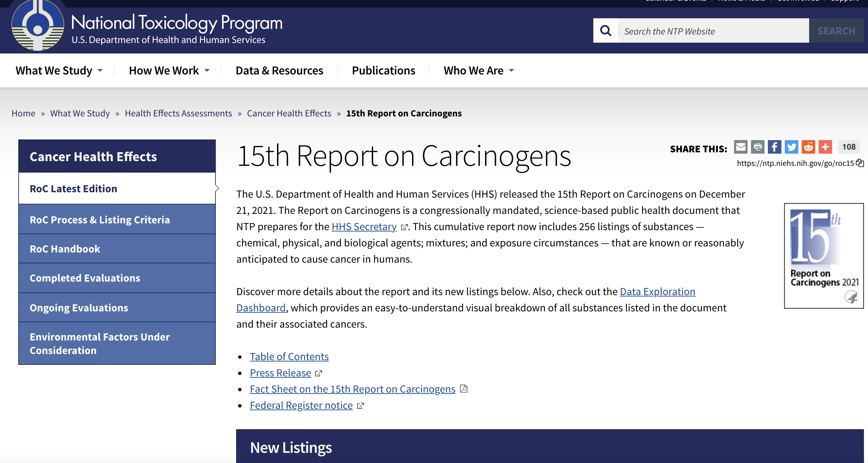The height and width of the screenshot is (463, 868).
Task: Click the share count 108 badge
Action: pos(849,147)
